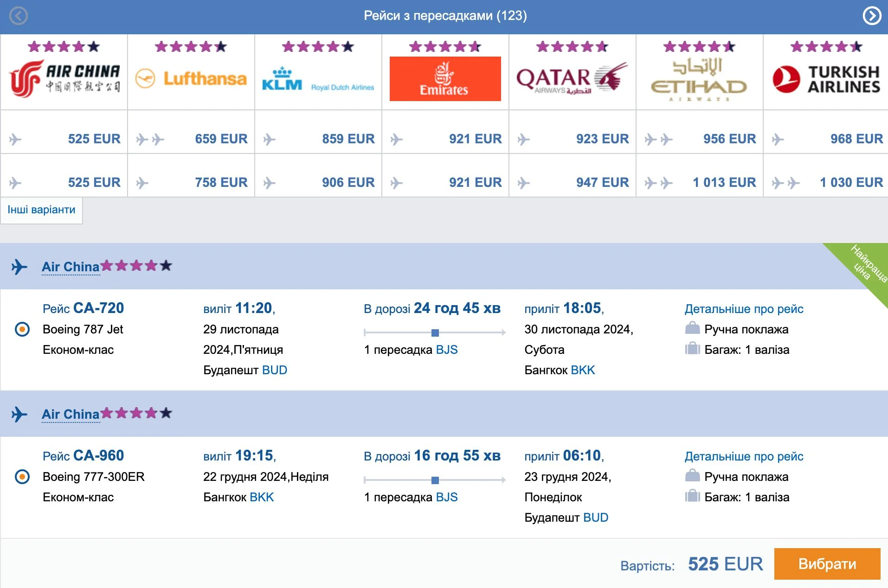The image size is (888, 588).
Task: Click the suitcase baggage icon for CA-960
Action: click(x=692, y=496)
